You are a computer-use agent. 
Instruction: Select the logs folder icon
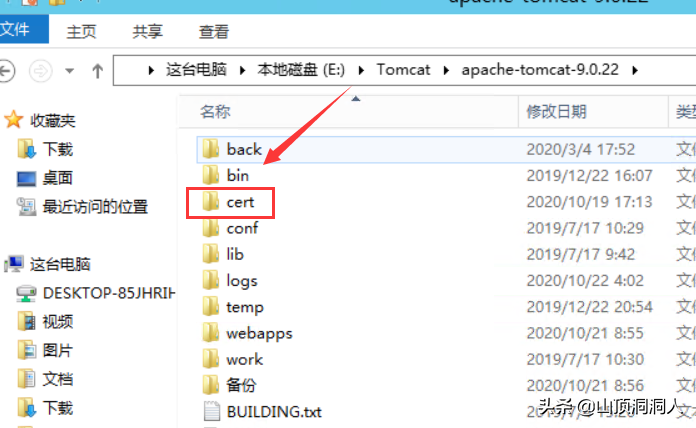pos(210,280)
